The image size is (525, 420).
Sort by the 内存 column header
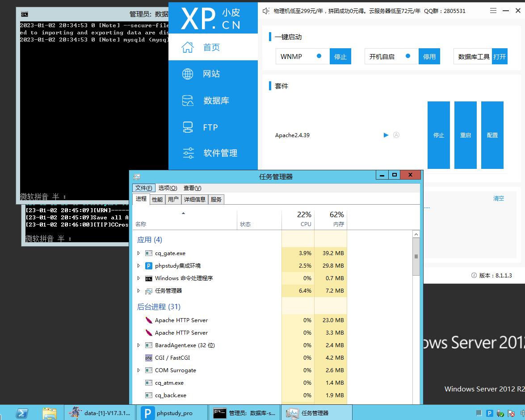click(331, 219)
